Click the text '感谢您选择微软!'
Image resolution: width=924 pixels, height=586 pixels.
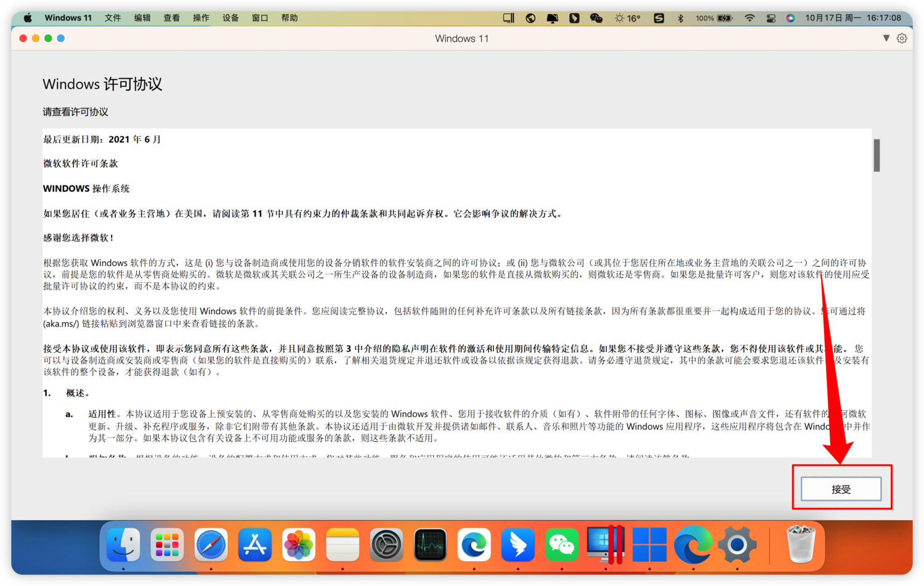click(x=78, y=237)
